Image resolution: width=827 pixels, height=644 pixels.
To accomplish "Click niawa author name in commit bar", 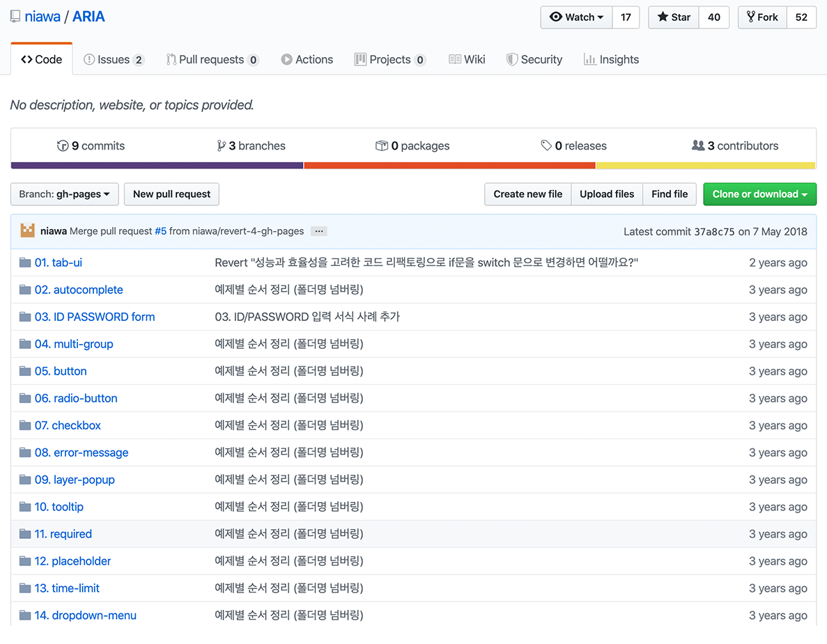I will (x=54, y=231).
